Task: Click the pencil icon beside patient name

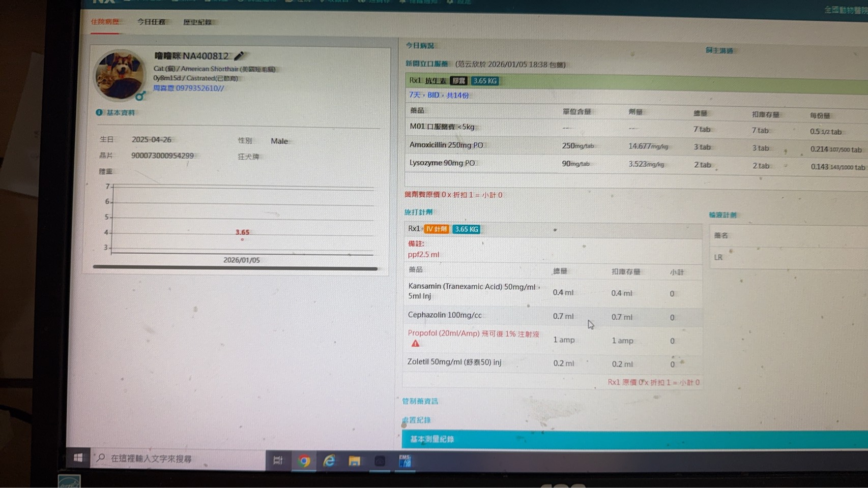Action: click(x=239, y=56)
